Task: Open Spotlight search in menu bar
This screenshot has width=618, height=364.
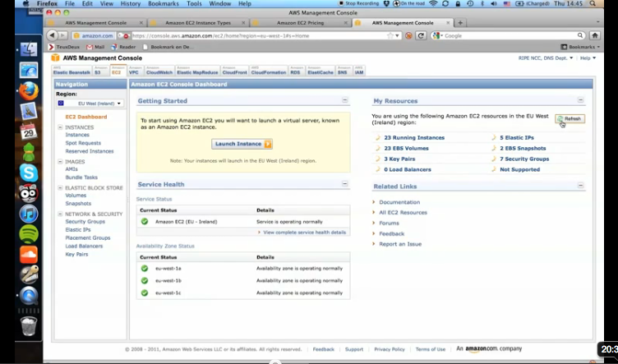Action: (x=593, y=3)
